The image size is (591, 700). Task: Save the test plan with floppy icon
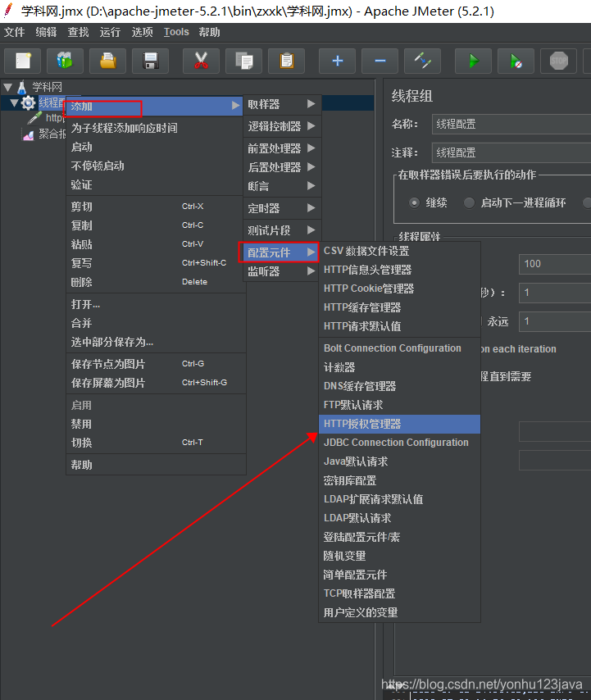click(151, 61)
